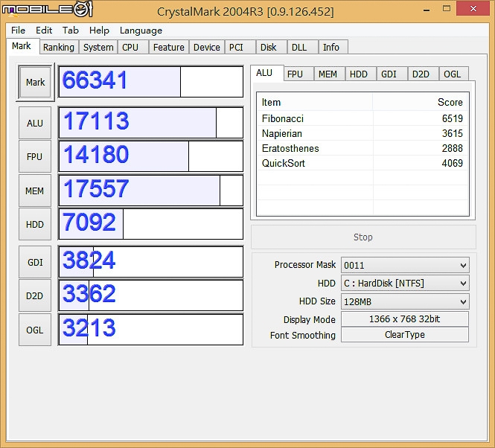495x448 pixels.
Task: Click the Score column header
Action: [421, 102]
